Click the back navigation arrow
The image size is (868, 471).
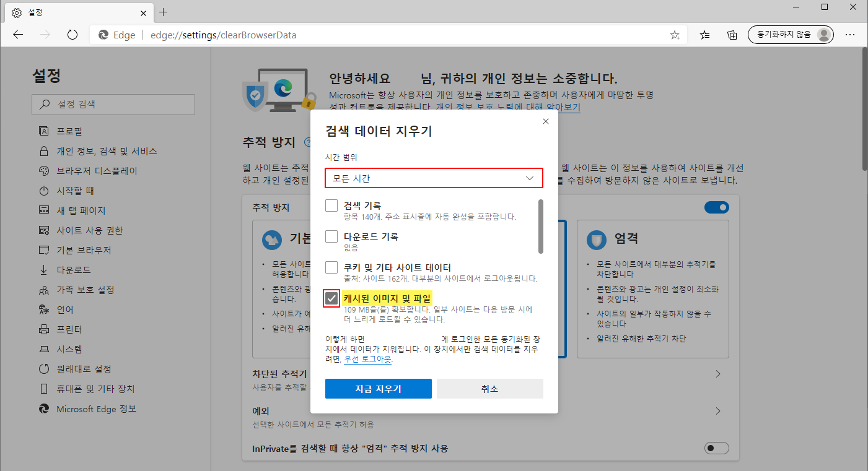tap(18, 35)
